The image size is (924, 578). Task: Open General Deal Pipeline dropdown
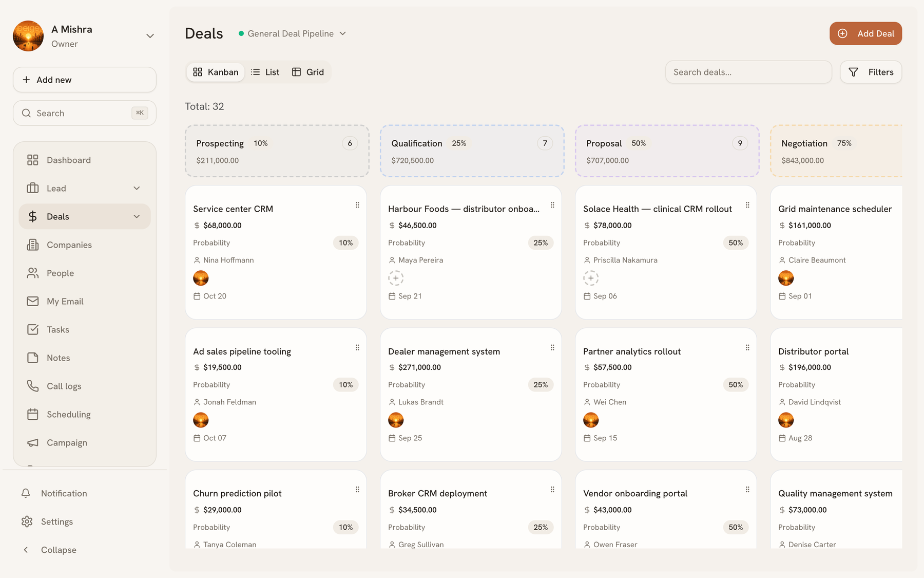[x=293, y=33]
